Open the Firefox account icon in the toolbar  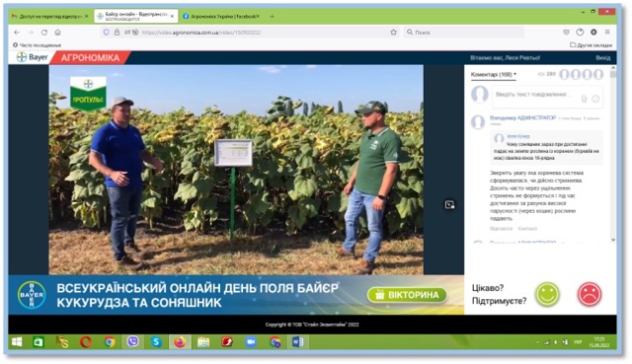[593, 33]
